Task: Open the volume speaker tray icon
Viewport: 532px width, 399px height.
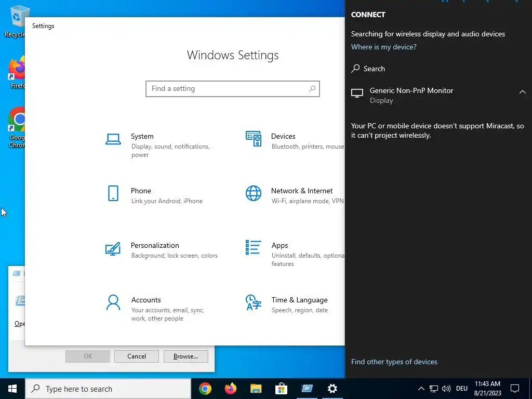Action: coord(446,389)
